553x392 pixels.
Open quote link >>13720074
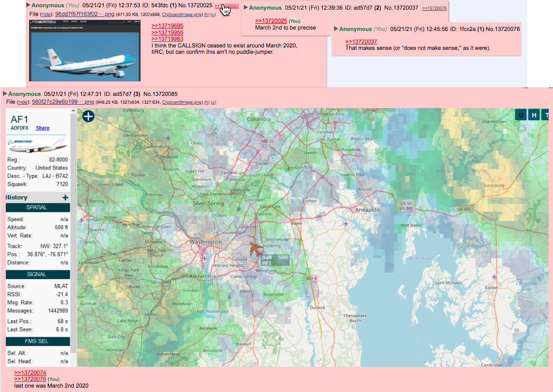coord(30,372)
